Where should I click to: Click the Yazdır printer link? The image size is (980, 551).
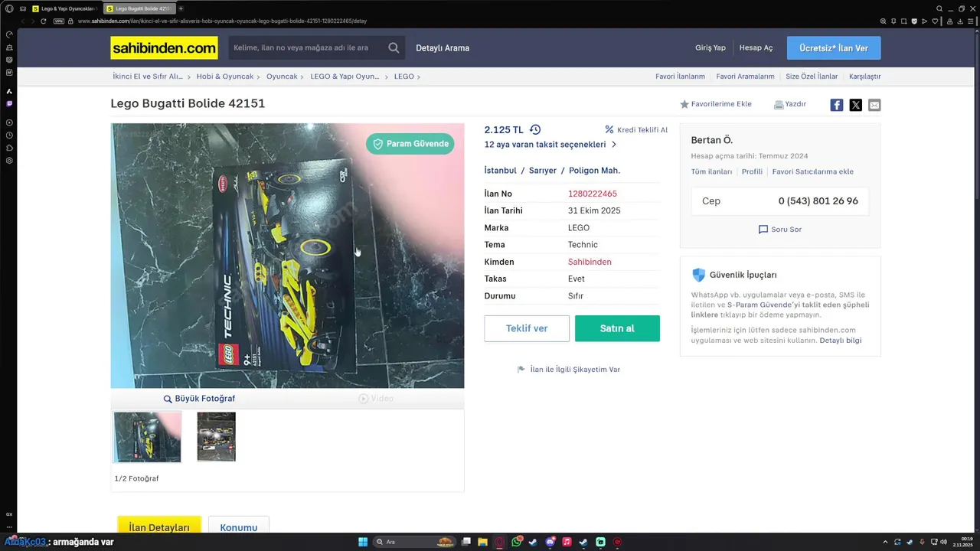click(790, 104)
